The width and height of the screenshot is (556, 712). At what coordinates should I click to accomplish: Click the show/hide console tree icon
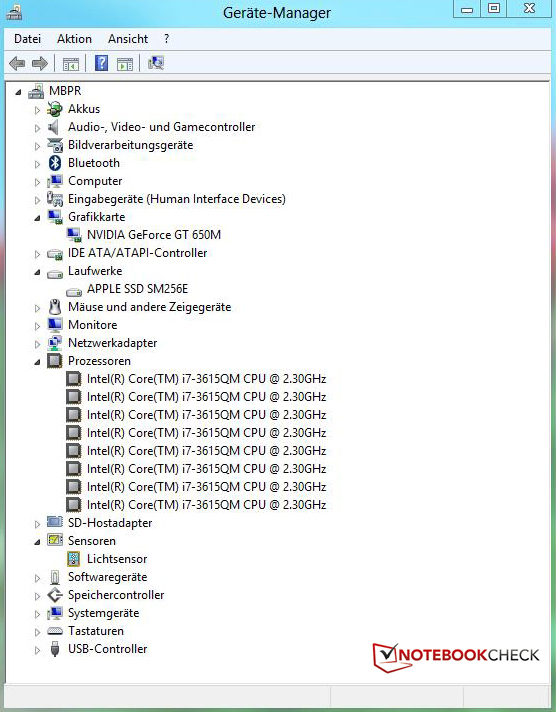71,64
